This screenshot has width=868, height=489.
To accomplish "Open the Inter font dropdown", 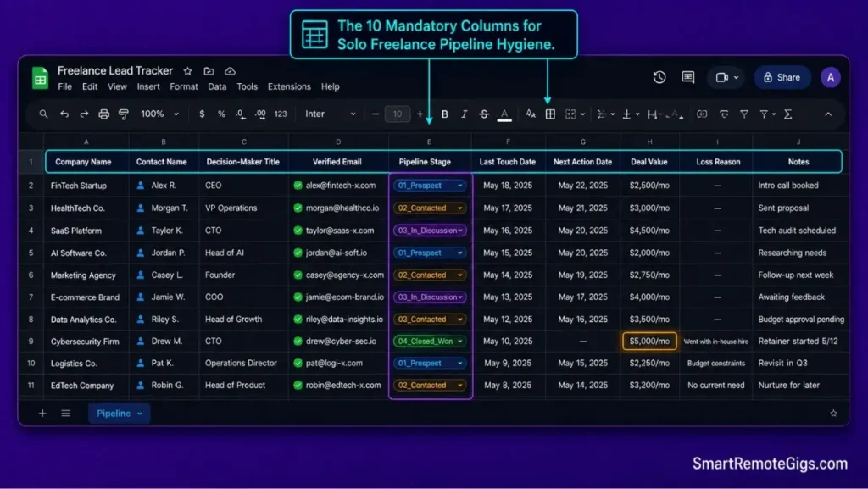I will [331, 114].
